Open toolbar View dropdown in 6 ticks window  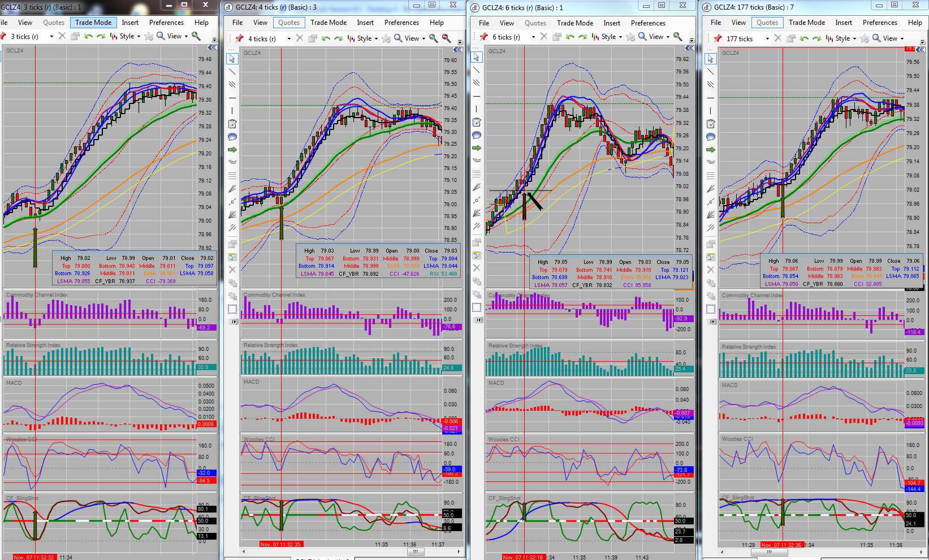(x=668, y=37)
